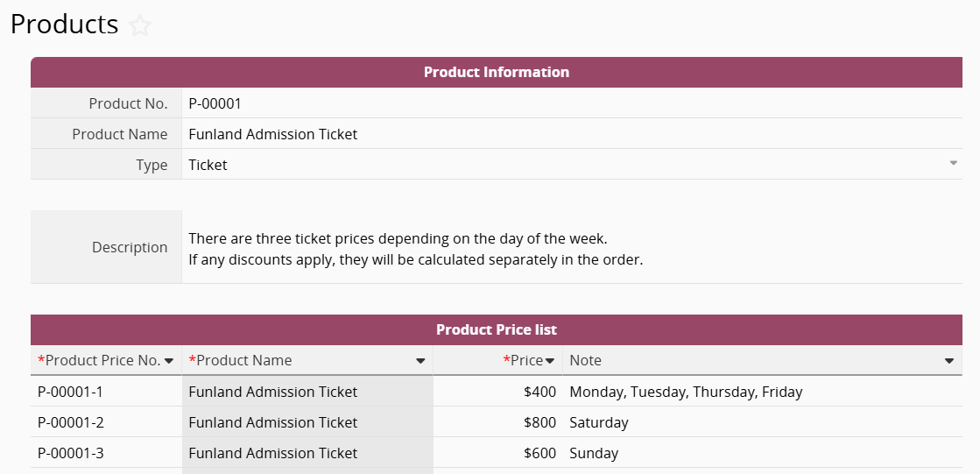Screen dimensions: 980x474
Task: Open subtable Product Name column dropdown arrow
Action: (420, 361)
